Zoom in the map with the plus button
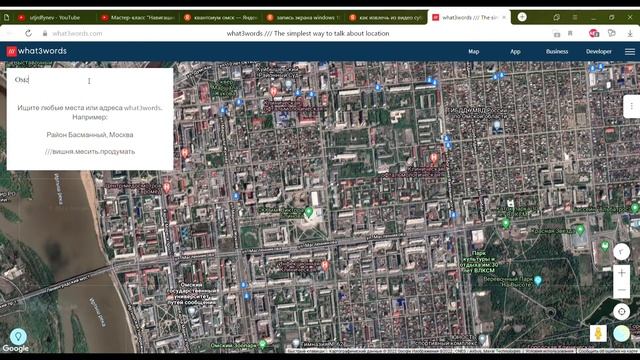The width and height of the screenshot is (640, 360). 621,273
